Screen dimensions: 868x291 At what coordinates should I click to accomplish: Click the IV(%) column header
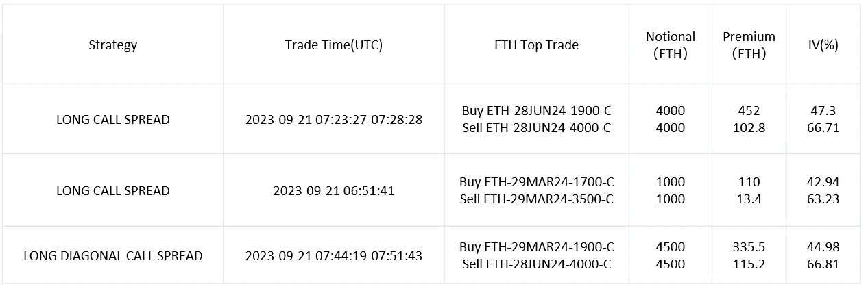tap(823, 45)
